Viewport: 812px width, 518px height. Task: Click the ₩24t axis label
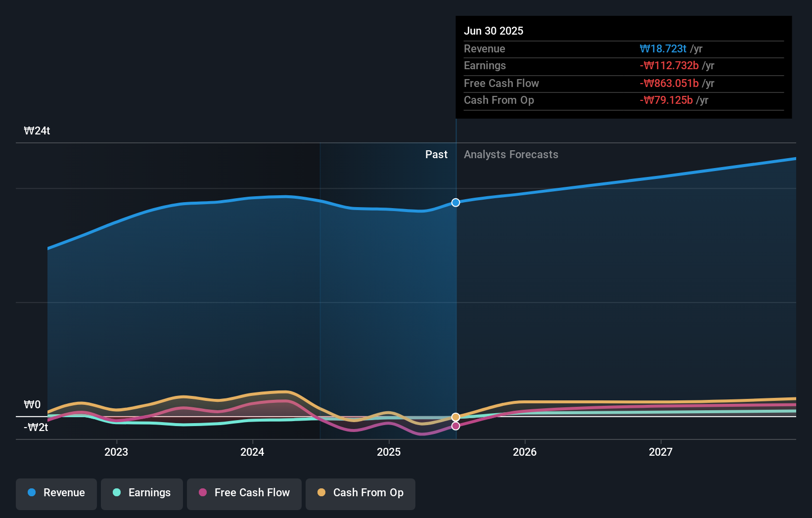pyautogui.click(x=37, y=130)
